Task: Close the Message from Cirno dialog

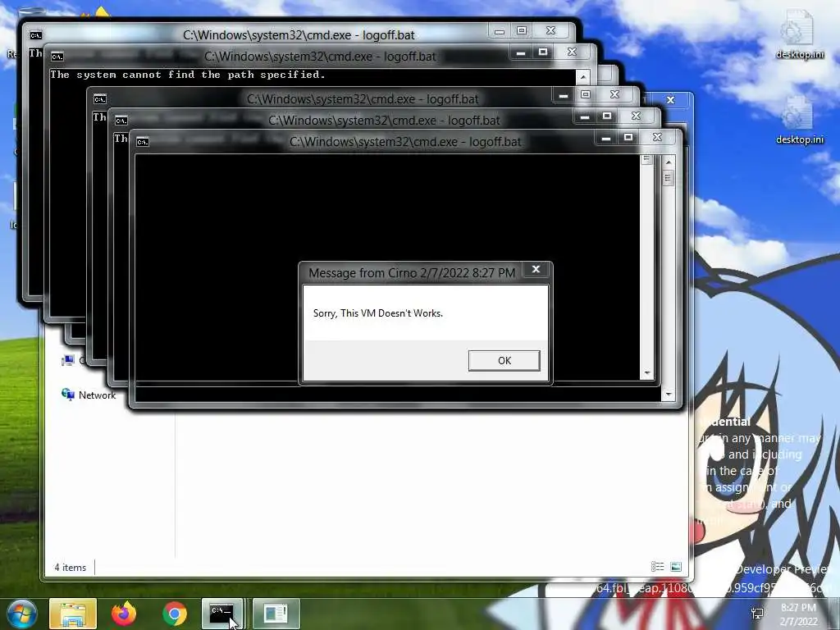Action: pos(536,269)
